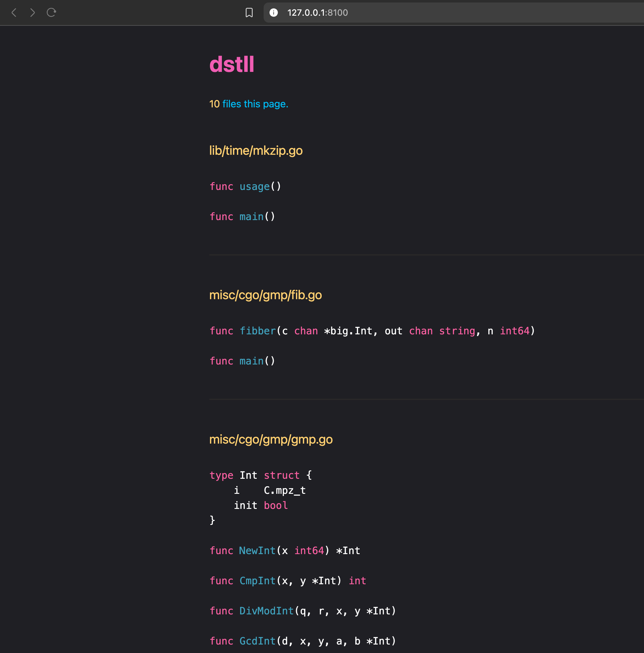
Task: Click the site info icon
Action: pyautogui.click(x=273, y=13)
